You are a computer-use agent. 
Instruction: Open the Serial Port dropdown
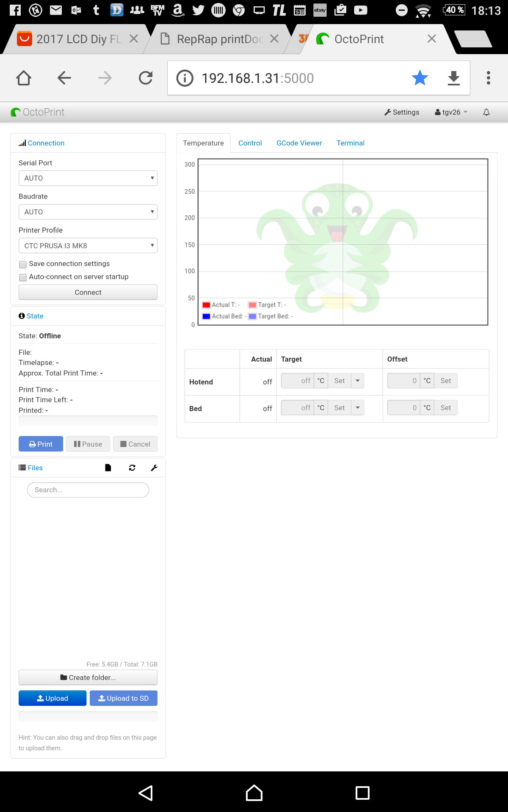coord(88,178)
